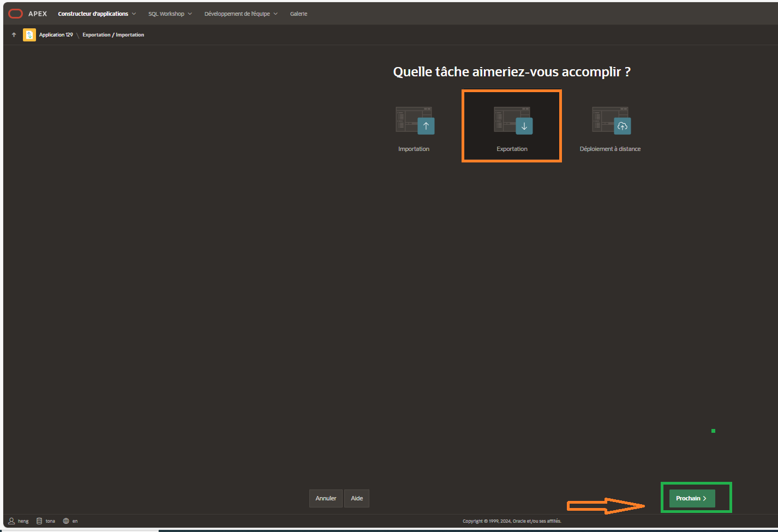Click the yellow Application 129 icon
The width and height of the screenshot is (778, 532).
tap(29, 35)
